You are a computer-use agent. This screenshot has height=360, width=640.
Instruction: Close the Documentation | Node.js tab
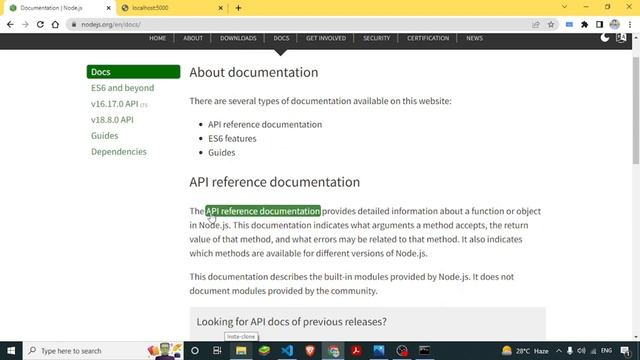(x=109, y=8)
